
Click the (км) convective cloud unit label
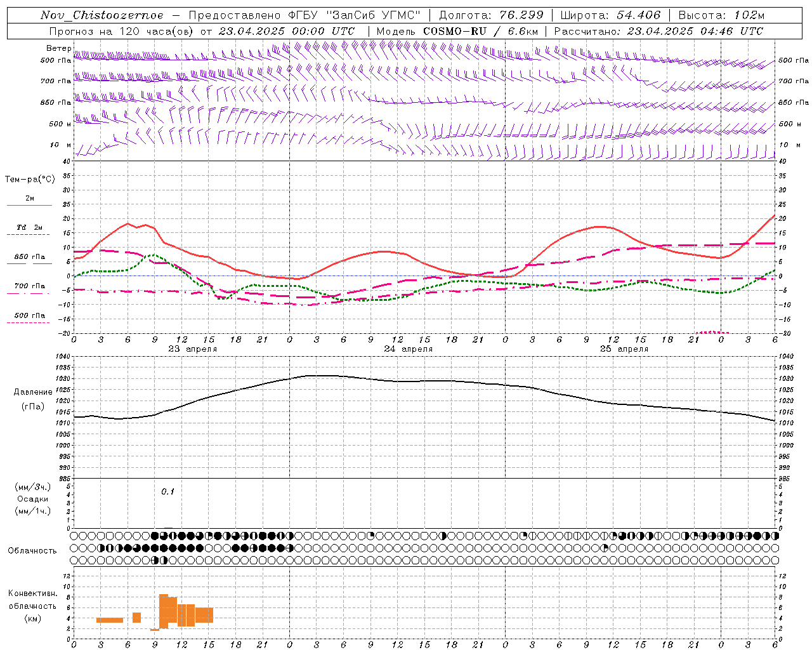32,619
